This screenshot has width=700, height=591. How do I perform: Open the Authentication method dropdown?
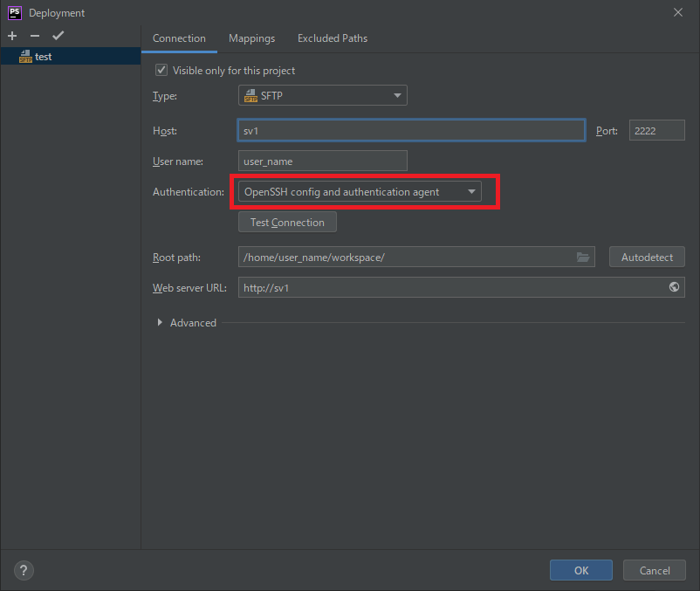[x=360, y=191]
